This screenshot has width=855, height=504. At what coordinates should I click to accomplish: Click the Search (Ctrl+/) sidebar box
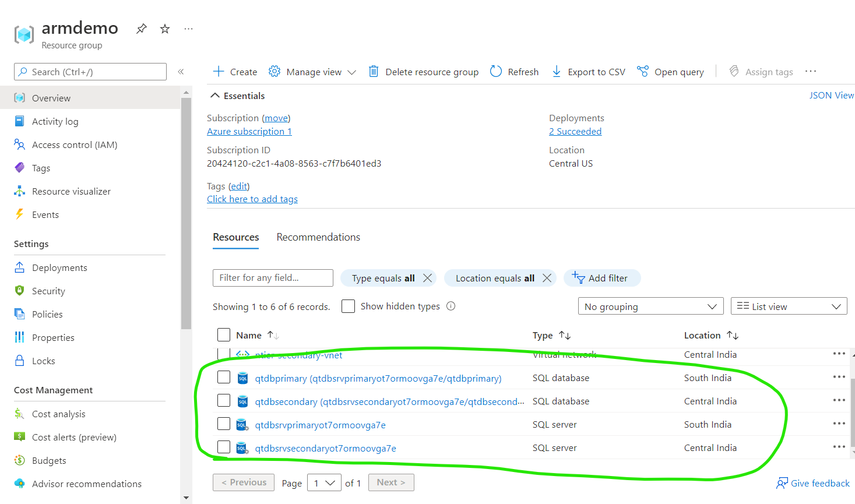(x=90, y=72)
